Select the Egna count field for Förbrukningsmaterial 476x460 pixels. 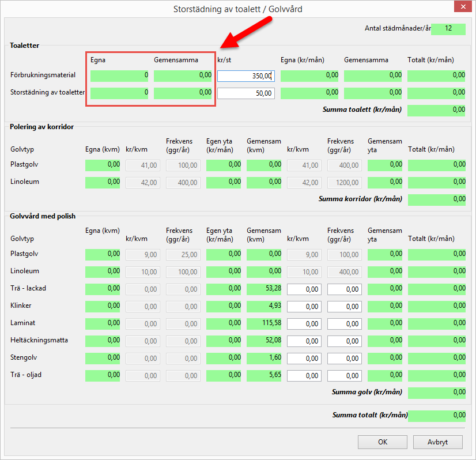click(119, 76)
